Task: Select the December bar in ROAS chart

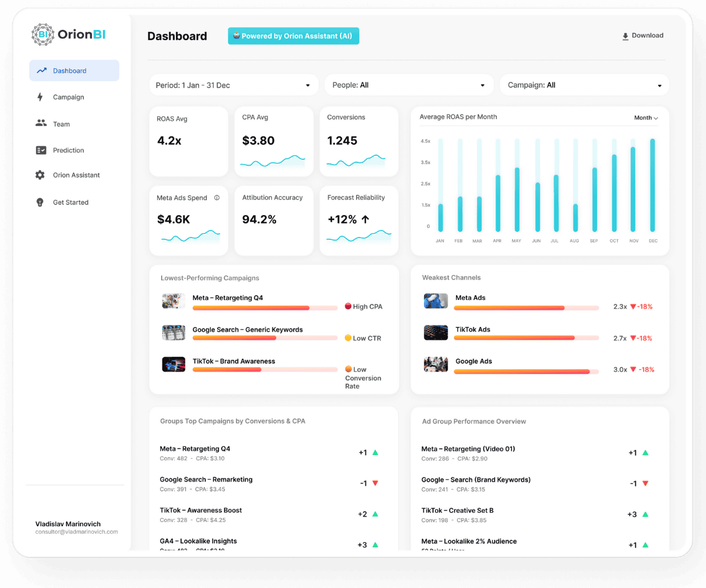Action: [x=652, y=186]
